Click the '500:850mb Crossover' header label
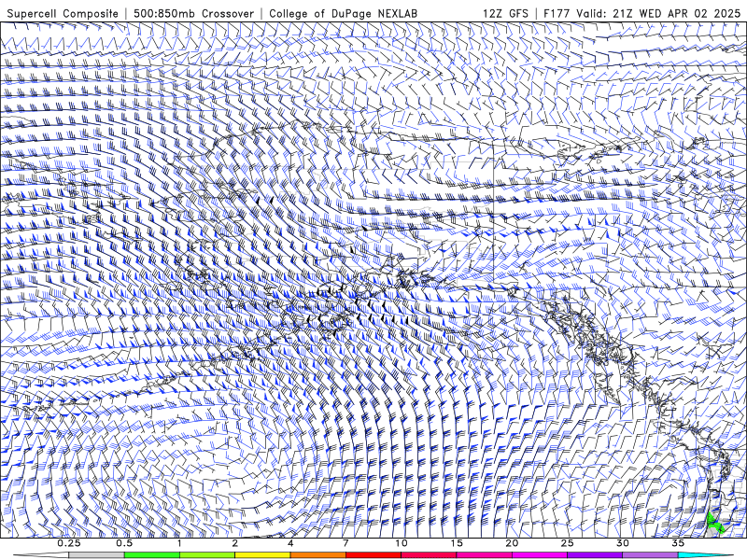Viewport: 747px width, 560px height. click(194, 14)
